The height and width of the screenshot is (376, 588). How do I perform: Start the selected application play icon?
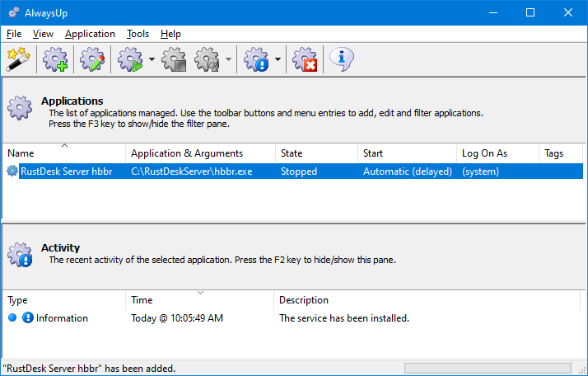(x=130, y=59)
